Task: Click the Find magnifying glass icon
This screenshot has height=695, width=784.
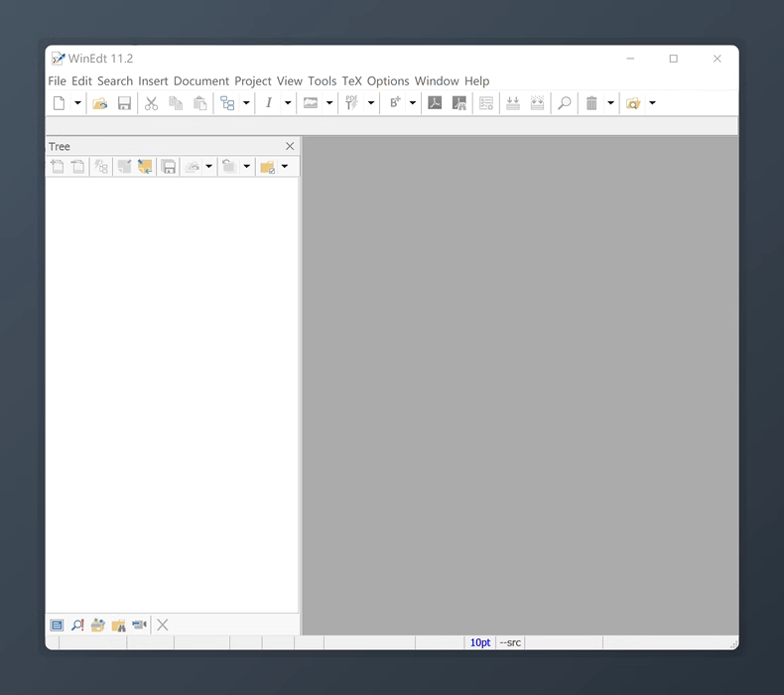Action: (x=564, y=103)
